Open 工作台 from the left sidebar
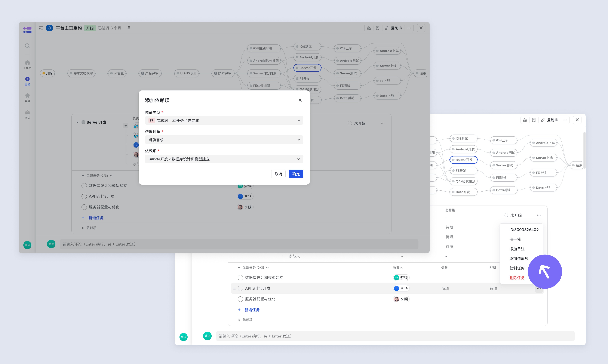This screenshot has width=608, height=364. (27, 64)
